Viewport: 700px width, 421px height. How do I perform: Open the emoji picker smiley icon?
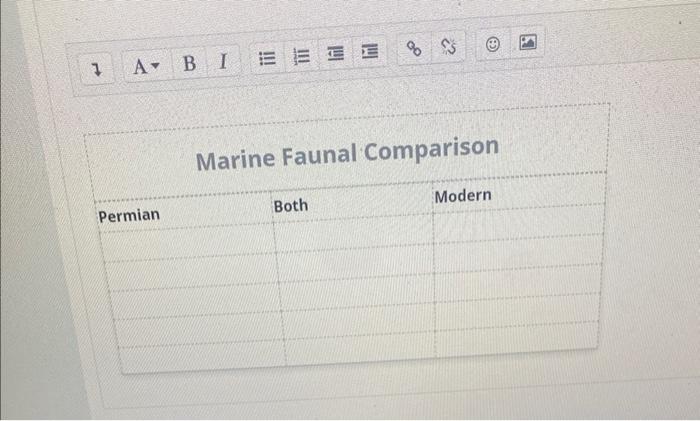coord(492,44)
